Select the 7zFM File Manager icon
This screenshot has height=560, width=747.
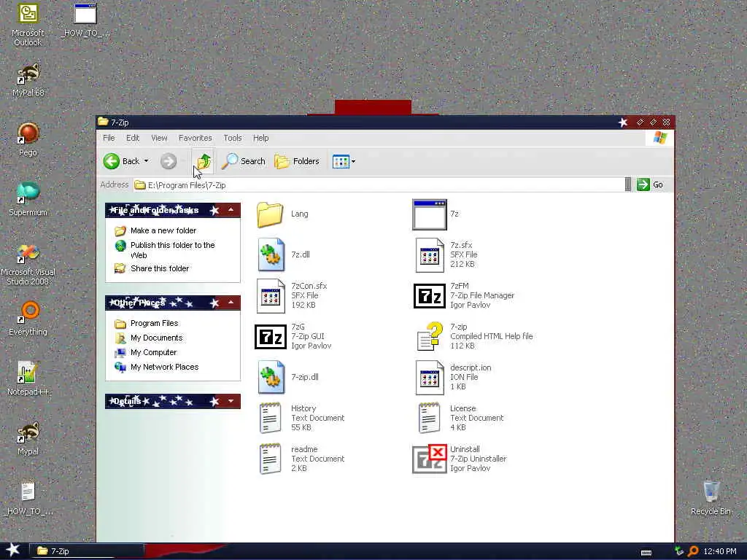pos(429,296)
